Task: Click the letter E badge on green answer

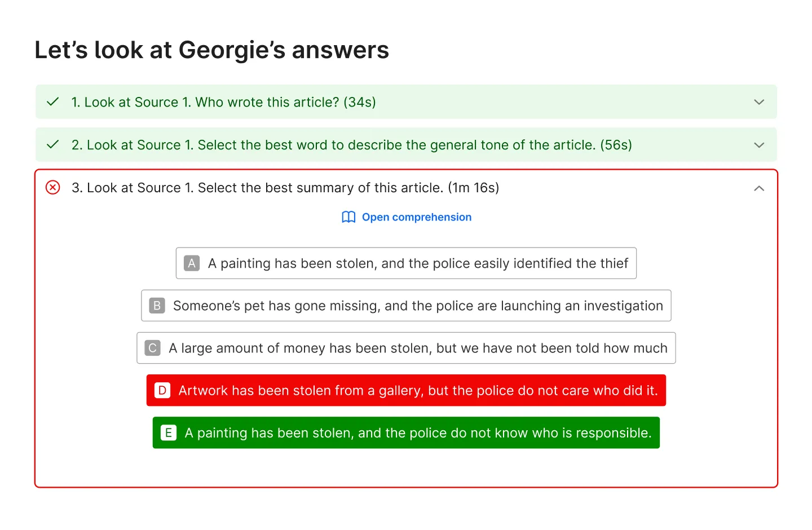Action: pyautogui.click(x=168, y=432)
